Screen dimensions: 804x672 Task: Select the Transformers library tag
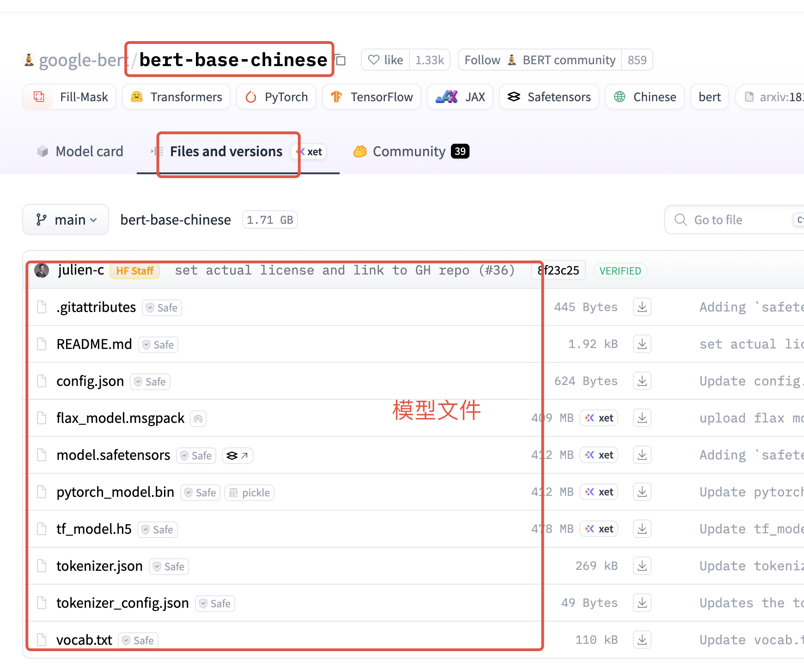[x=177, y=97]
